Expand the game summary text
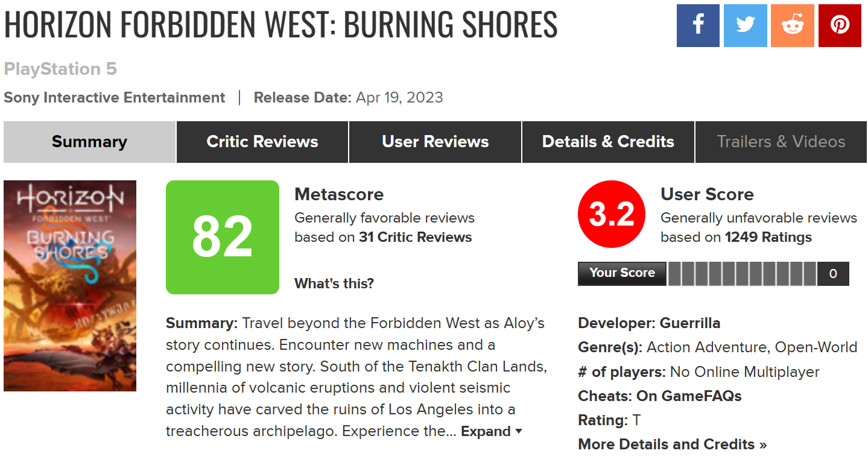Screen dimensions: 868x465 [x=491, y=431]
